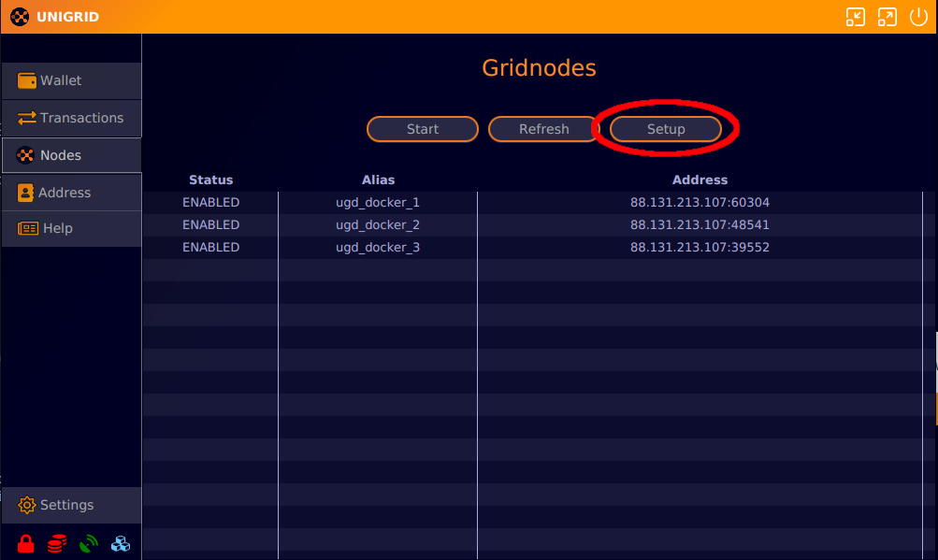
Task: Open the Settings page
Action: 72,505
